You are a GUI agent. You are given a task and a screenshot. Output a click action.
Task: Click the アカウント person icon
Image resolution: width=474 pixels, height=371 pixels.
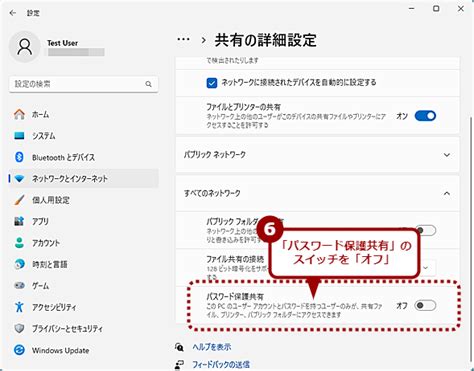[x=19, y=243]
